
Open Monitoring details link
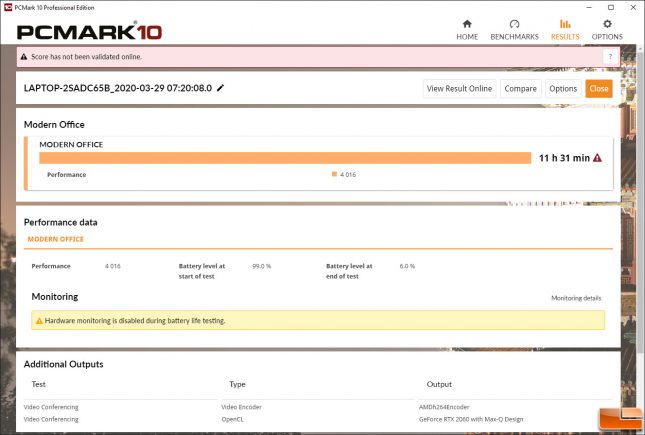click(576, 298)
